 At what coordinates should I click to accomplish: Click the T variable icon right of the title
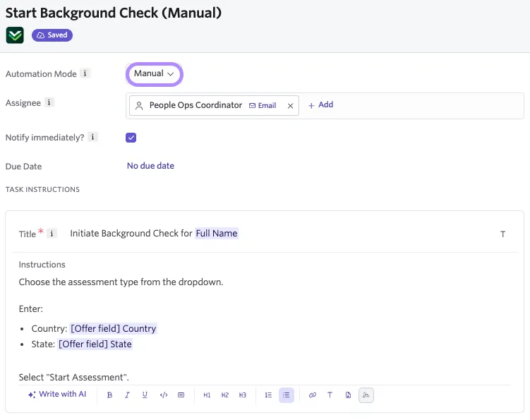pyautogui.click(x=503, y=234)
